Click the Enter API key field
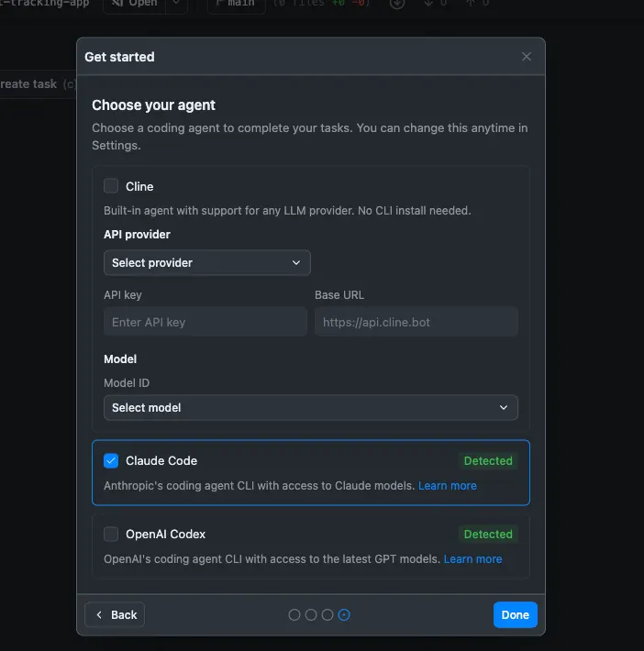The width and height of the screenshot is (644, 651). pos(205,322)
